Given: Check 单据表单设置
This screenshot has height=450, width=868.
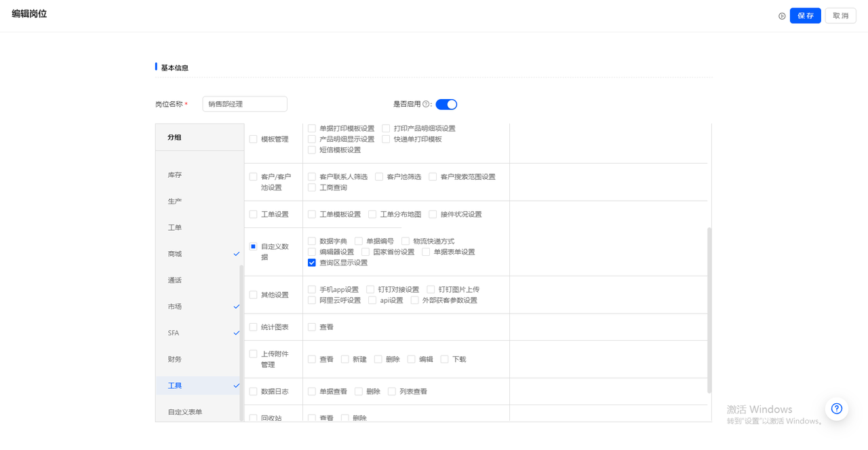Looking at the screenshot, I should [x=426, y=252].
